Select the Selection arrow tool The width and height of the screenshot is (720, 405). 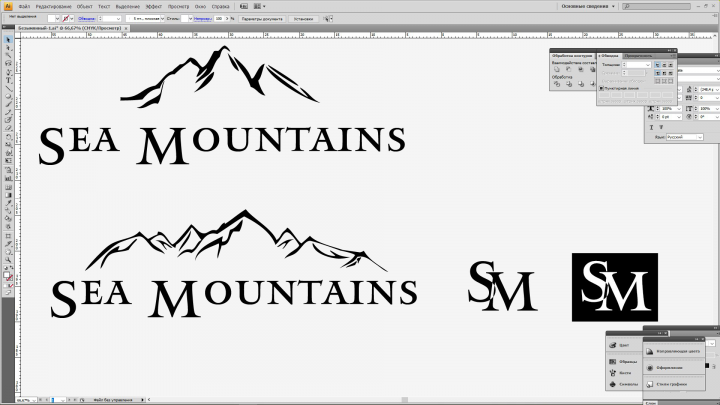point(8,40)
